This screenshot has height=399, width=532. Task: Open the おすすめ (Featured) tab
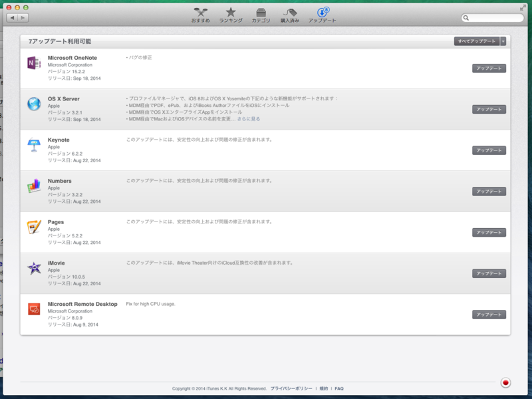201,15
